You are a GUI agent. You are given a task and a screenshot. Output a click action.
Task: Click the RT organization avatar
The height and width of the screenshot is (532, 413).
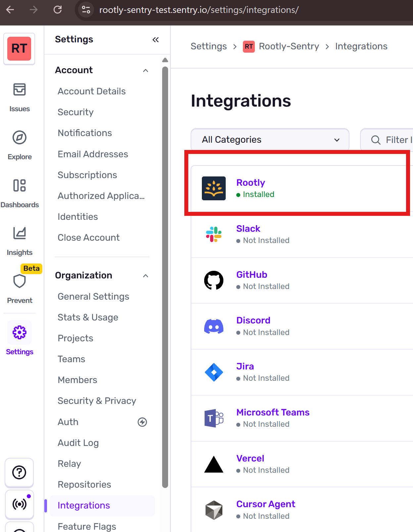pyautogui.click(x=19, y=49)
